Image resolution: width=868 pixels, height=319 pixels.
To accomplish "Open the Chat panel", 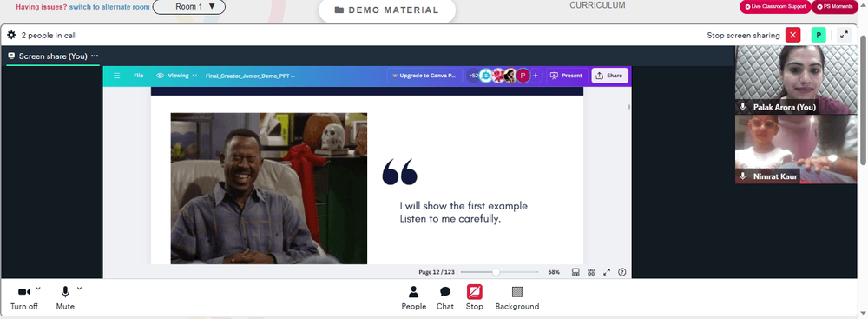I will 445,298.
